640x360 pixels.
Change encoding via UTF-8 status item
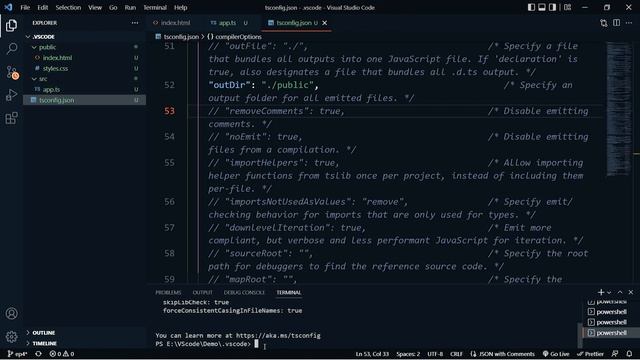click(435, 354)
